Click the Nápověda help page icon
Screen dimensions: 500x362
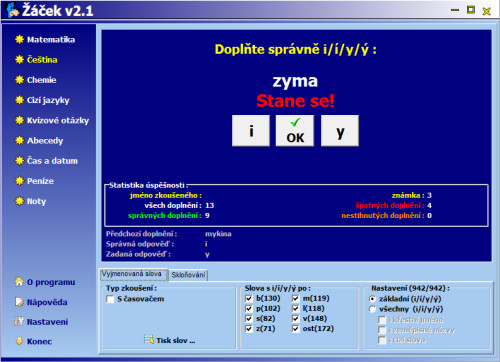coord(19,302)
